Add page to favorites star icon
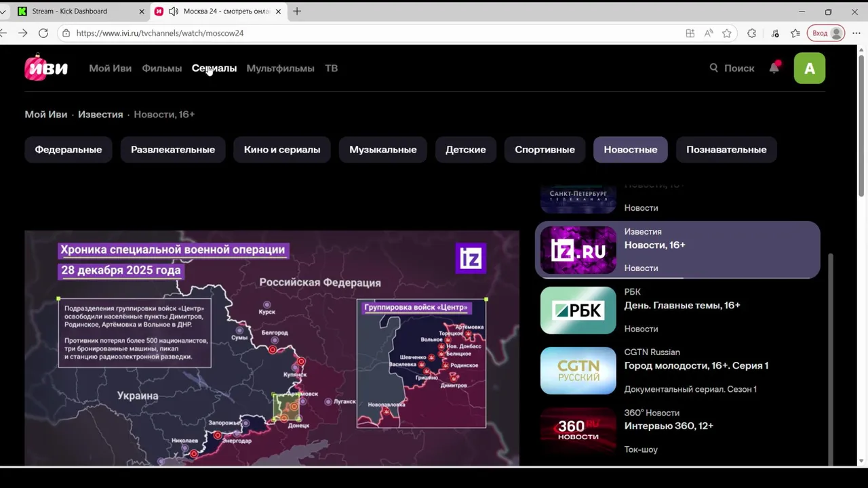 click(727, 33)
